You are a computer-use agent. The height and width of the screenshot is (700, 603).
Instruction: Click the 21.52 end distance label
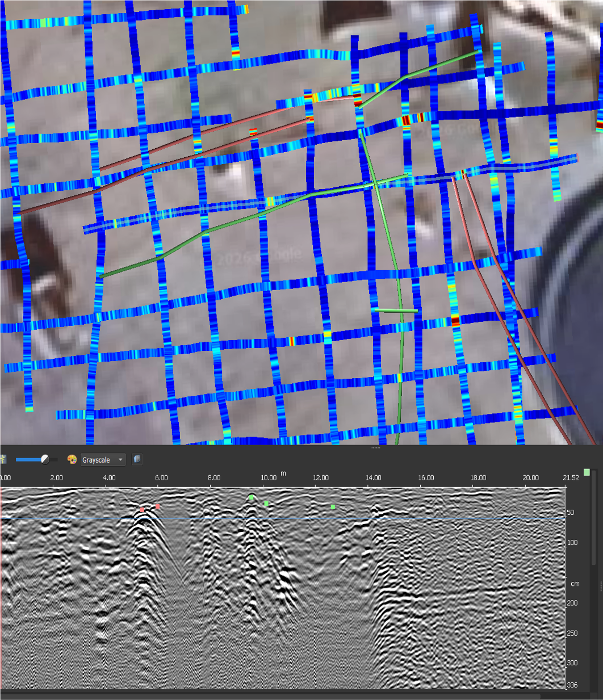click(571, 477)
